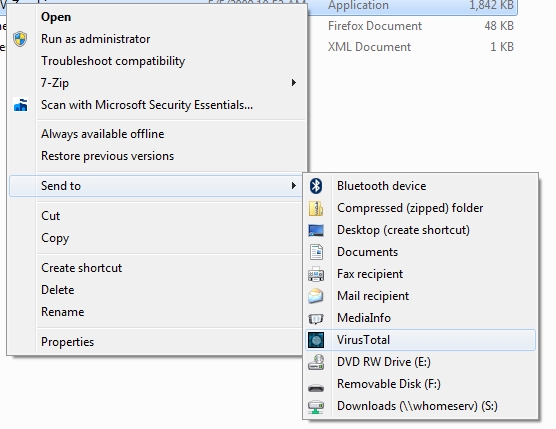This screenshot has height=429, width=556.
Task: Click the Bluetooth device icon
Action: pyautogui.click(x=316, y=186)
